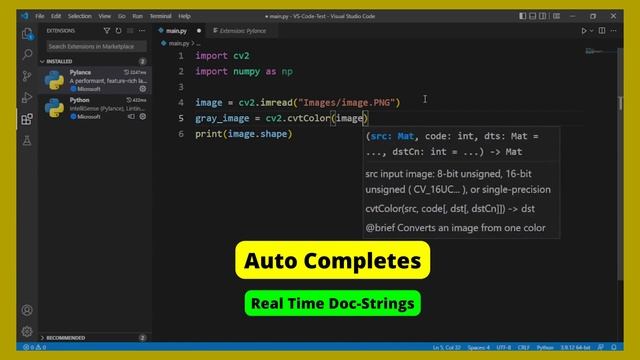Click Python language mode in status bar
The height and width of the screenshot is (360, 640).
pyautogui.click(x=545, y=347)
